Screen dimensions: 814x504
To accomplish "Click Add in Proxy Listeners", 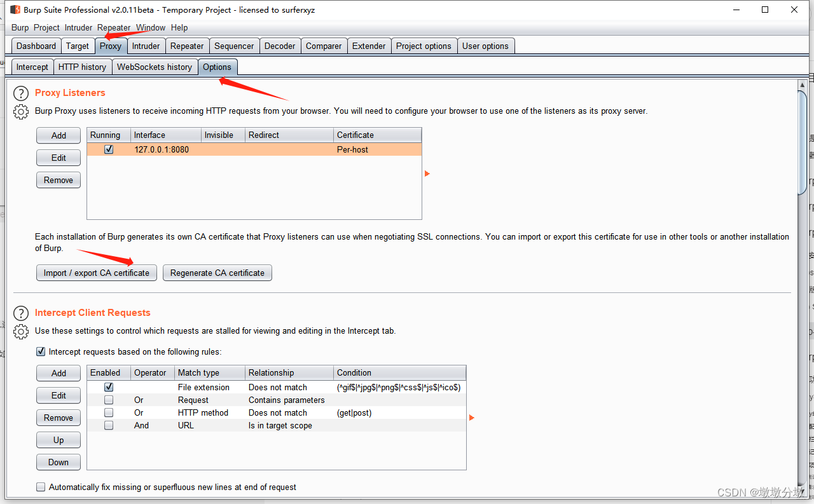I will pyautogui.click(x=59, y=135).
